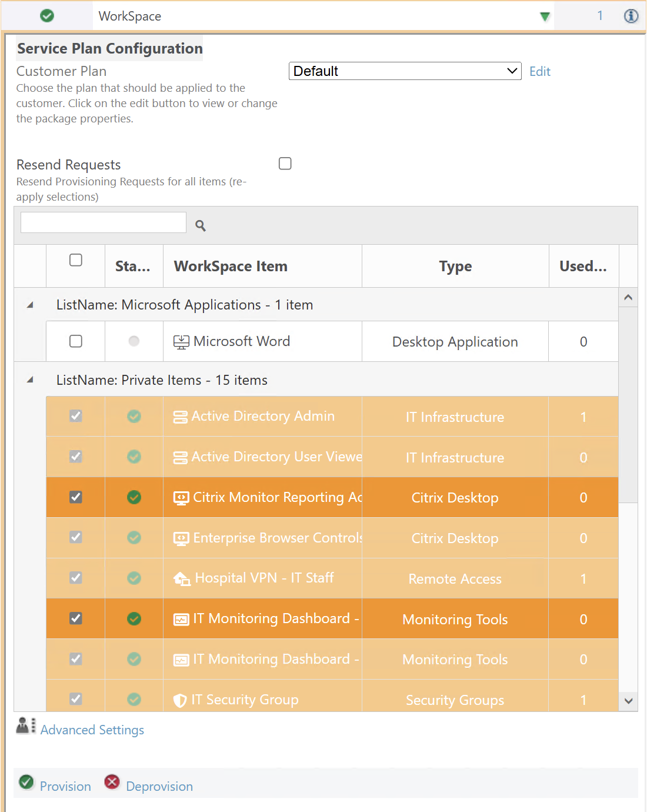Click the IT Security Group shield icon
Screen dimensions: 647x812
click(180, 700)
